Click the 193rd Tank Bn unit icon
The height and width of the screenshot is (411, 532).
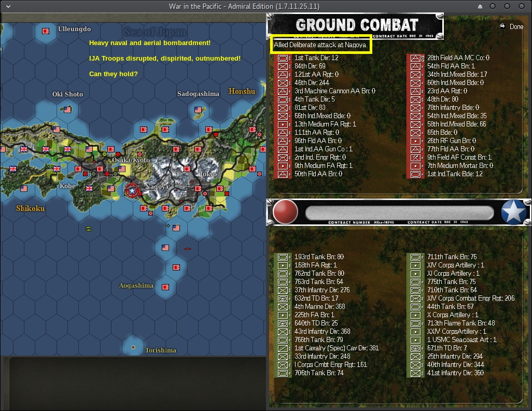(x=283, y=258)
